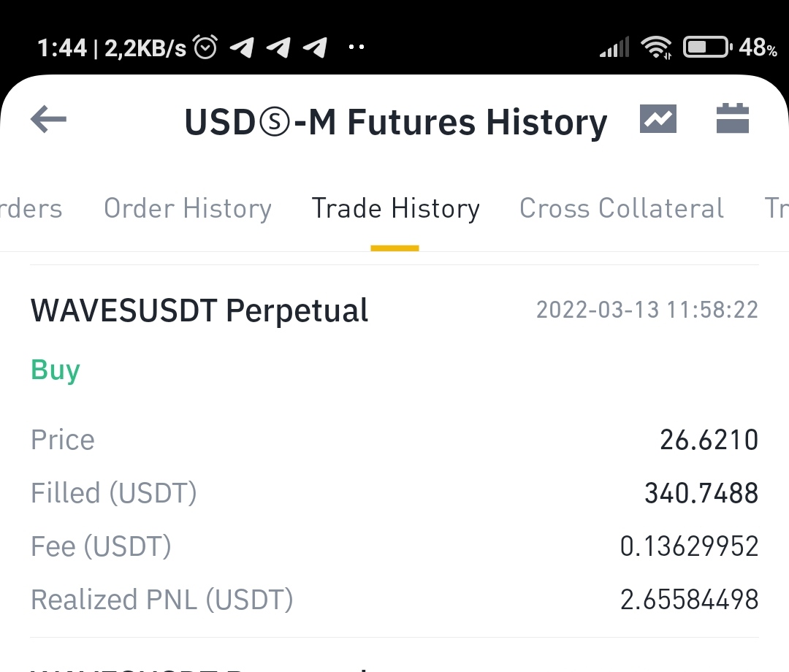Switch to the Order History tab
Screen dimensions: 789x672
coord(188,208)
